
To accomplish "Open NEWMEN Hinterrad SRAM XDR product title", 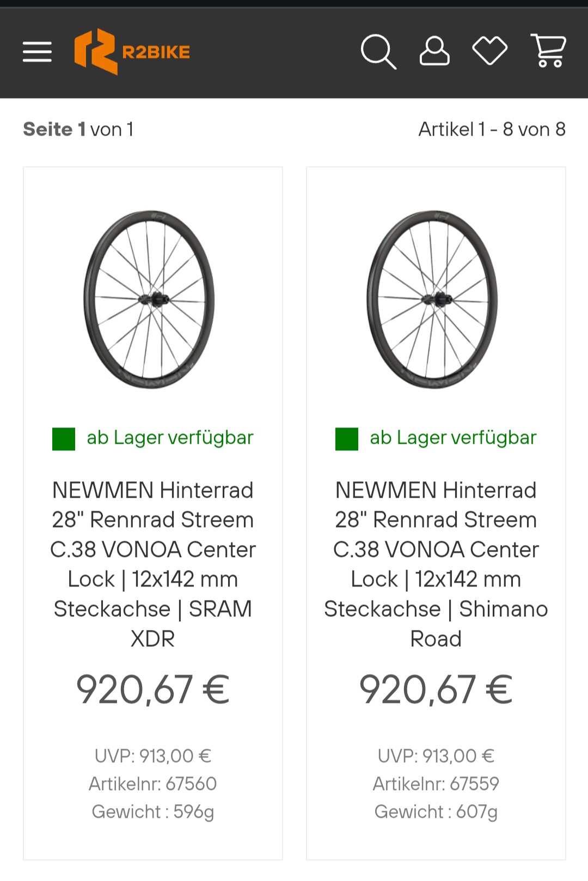I will pos(153,564).
